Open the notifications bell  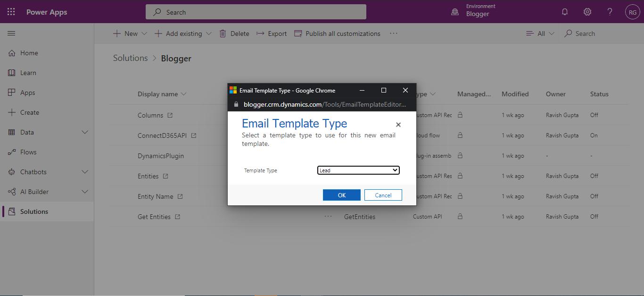[564, 11]
